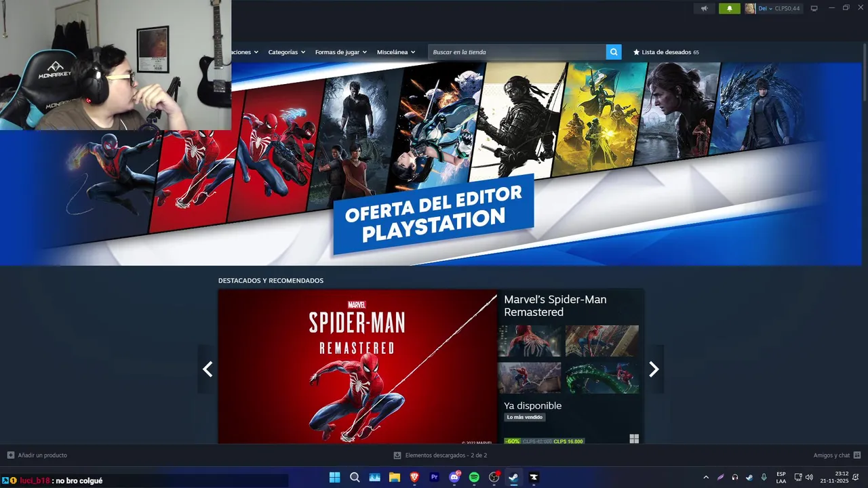Open the green notifications bell
Image resolution: width=868 pixels, height=488 pixels.
[730, 8]
